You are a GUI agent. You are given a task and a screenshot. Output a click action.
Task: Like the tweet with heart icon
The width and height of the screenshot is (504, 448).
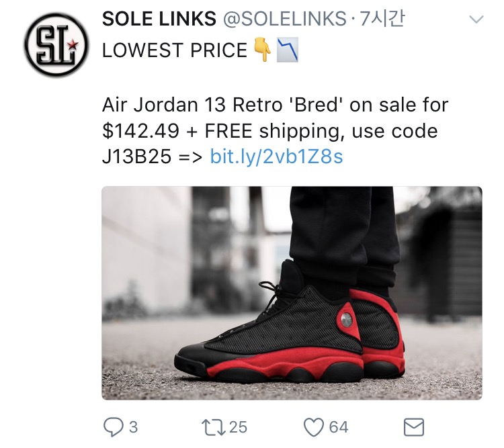[314, 427]
